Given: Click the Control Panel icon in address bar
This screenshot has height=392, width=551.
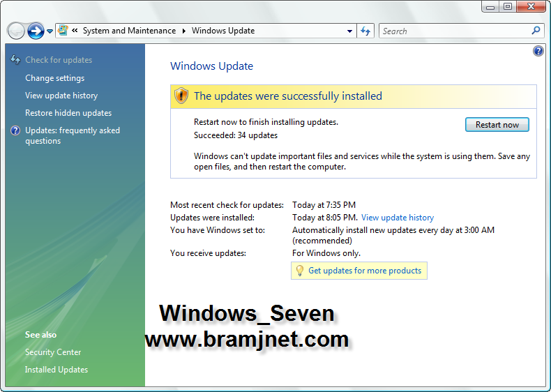Looking at the screenshot, I should [63, 31].
